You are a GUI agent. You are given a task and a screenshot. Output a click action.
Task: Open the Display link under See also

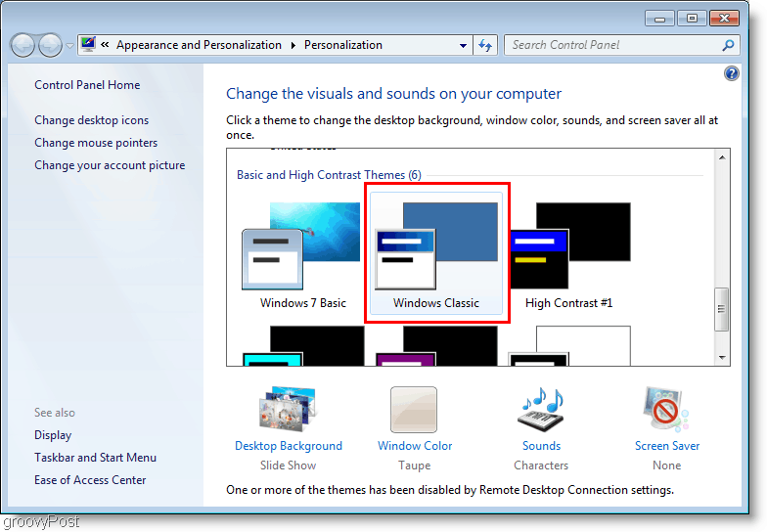tap(53, 435)
